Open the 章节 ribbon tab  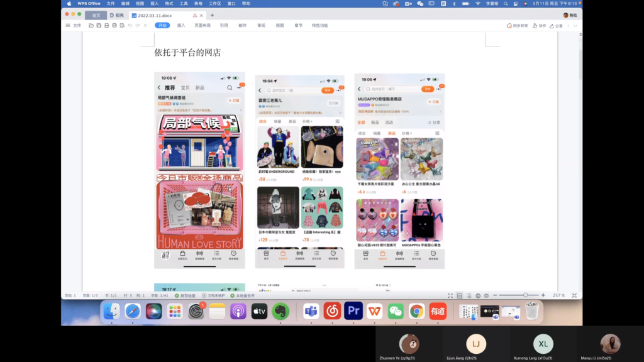click(298, 25)
